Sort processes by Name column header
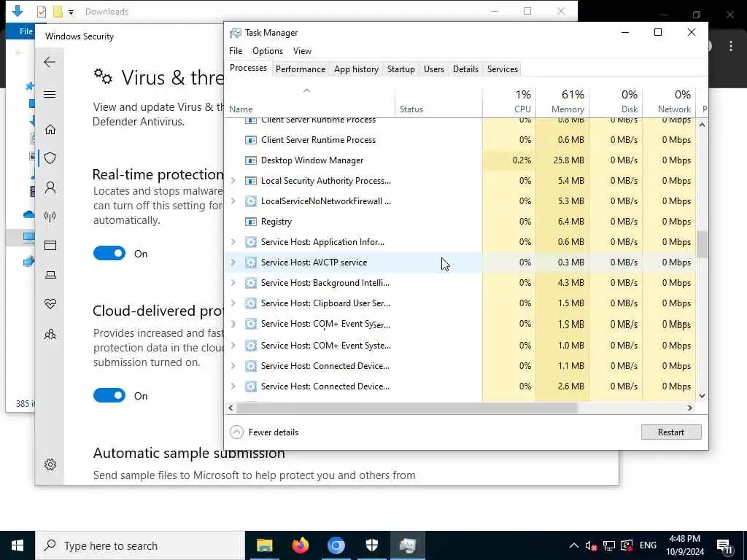This screenshot has width=747, height=560. pos(309,101)
